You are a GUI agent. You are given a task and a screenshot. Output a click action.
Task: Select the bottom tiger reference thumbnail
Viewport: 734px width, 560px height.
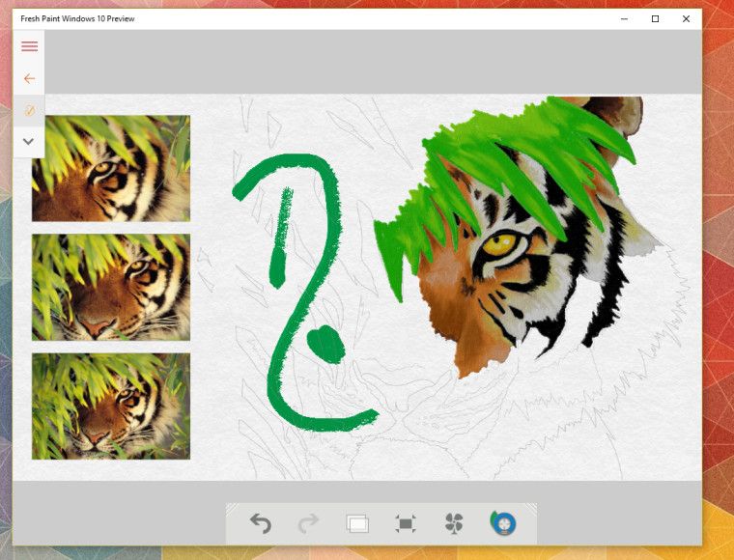[111, 406]
